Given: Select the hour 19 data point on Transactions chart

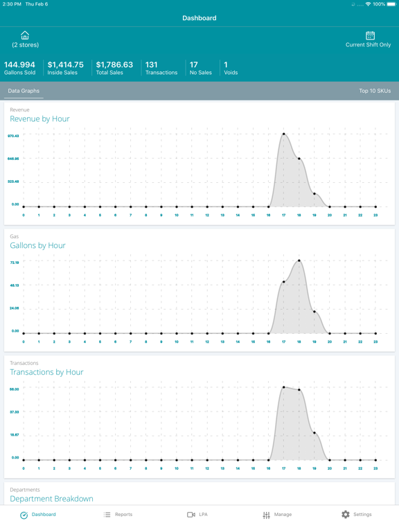Looking at the screenshot, I should 314,433.
